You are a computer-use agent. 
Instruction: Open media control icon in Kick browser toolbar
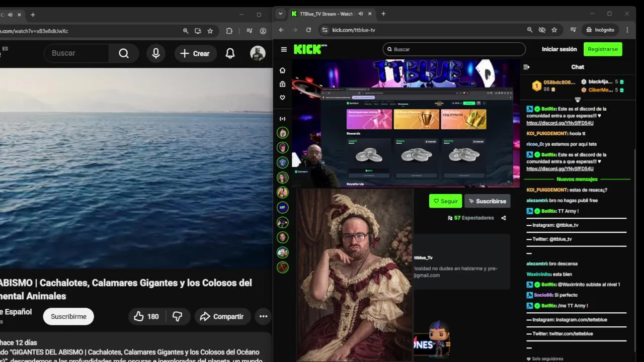pos(573,30)
